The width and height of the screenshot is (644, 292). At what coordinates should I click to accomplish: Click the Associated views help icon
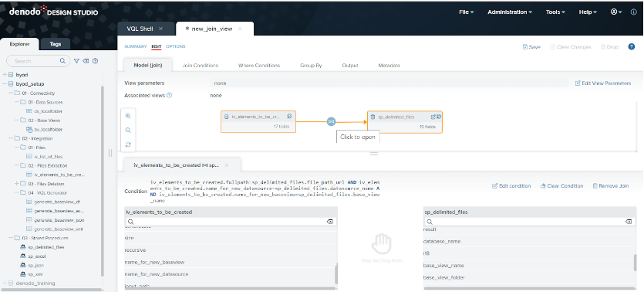click(169, 96)
